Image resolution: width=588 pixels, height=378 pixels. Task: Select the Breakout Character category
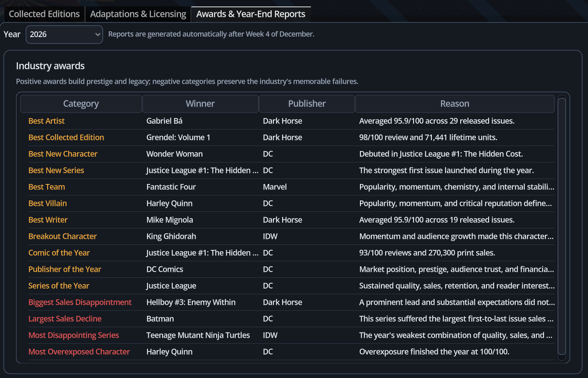[x=63, y=237]
